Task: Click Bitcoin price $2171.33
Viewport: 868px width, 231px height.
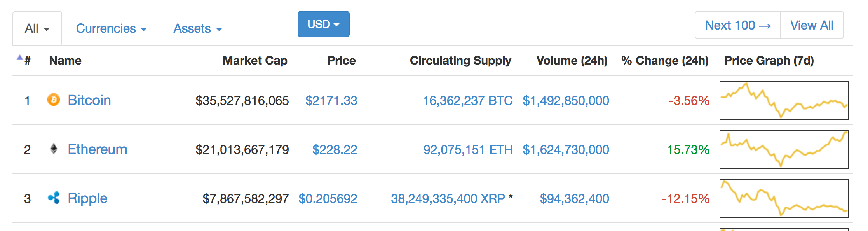Action: 331,101
